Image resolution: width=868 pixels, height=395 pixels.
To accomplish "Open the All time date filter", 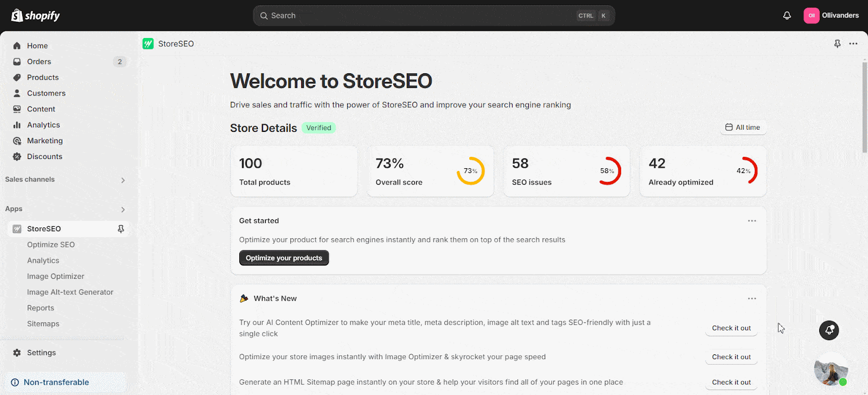I will point(743,128).
